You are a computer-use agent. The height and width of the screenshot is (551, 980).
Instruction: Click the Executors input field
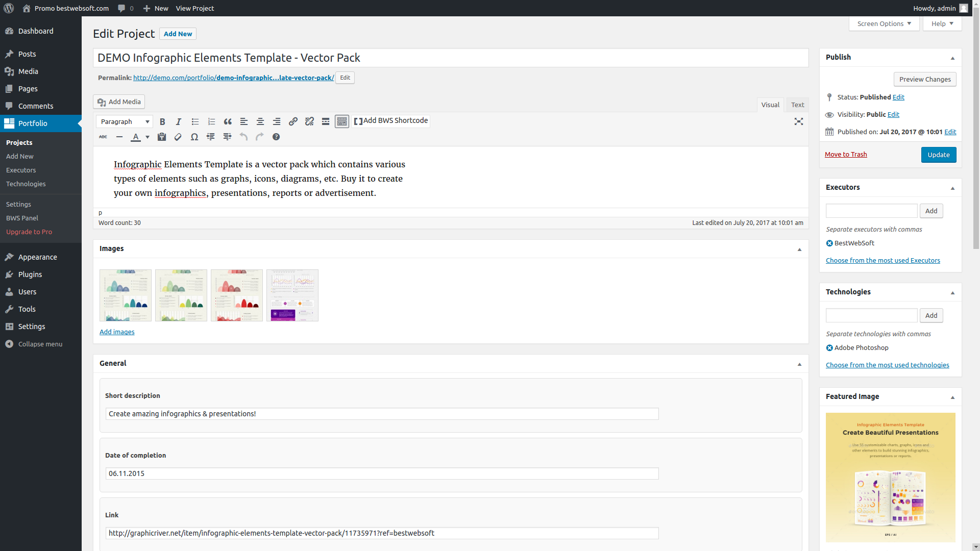(872, 211)
